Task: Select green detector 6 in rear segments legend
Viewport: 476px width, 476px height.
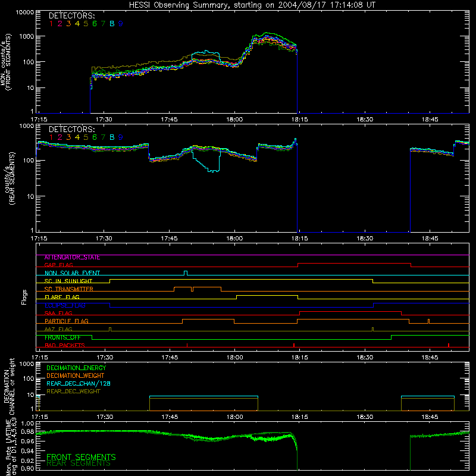Action: click(95, 137)
